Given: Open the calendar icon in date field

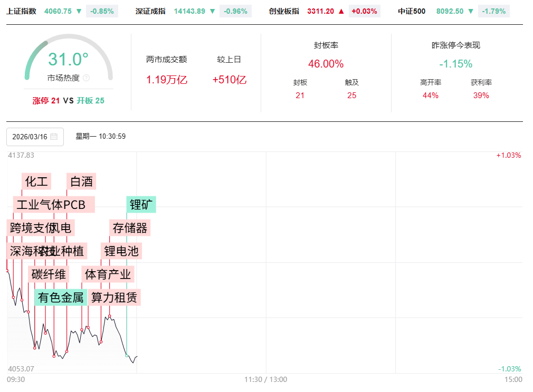Looking at the screenshot, I should coord(54,137).
